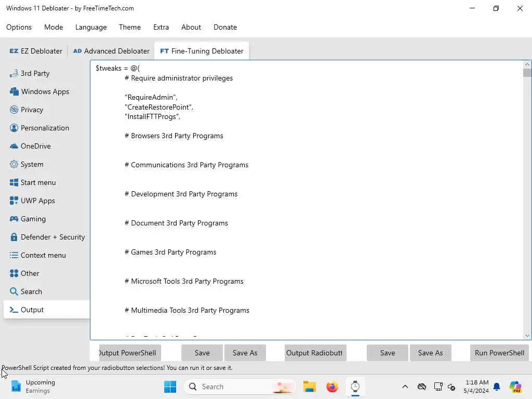This screenshot has height=399, width=532.
Task: Click the System gear icon
Action: (x=14, y=164)
